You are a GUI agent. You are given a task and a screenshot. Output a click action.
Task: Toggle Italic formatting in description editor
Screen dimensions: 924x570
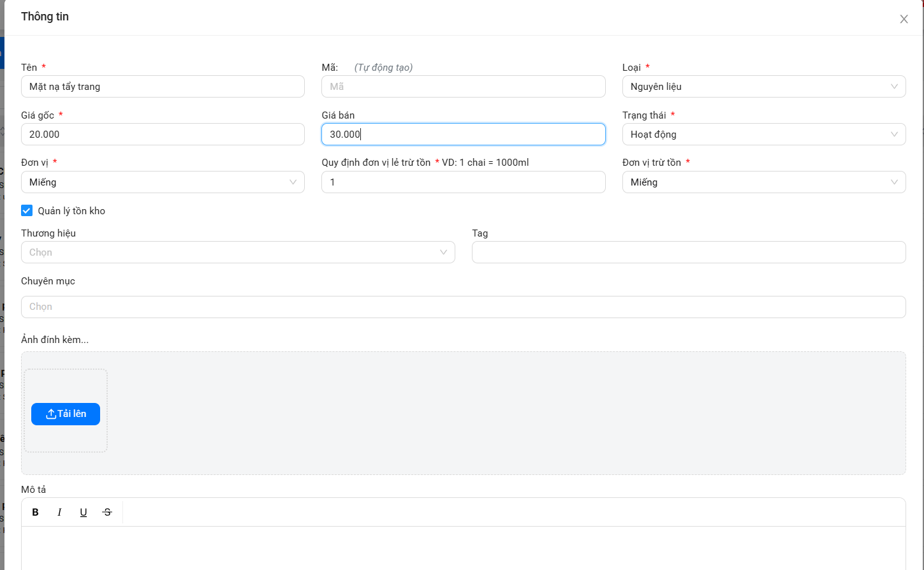click(x=59, y=512)
